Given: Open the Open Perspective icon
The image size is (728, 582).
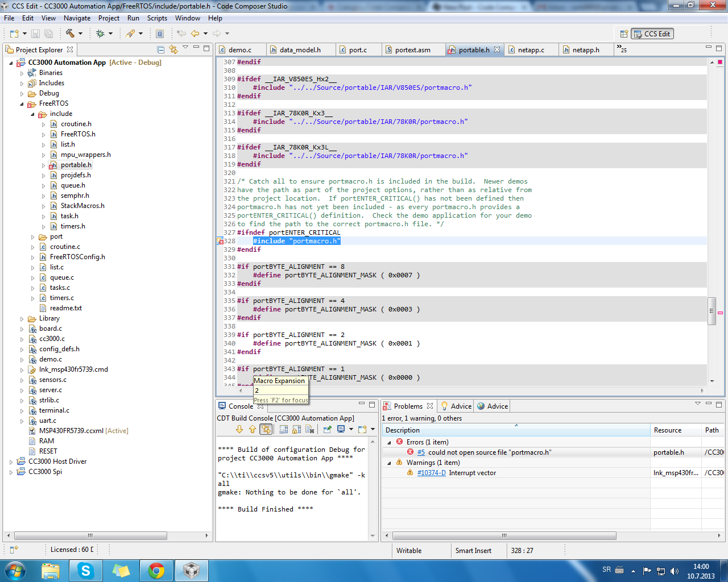Looking at the screenshot, I should pos(624,34).
